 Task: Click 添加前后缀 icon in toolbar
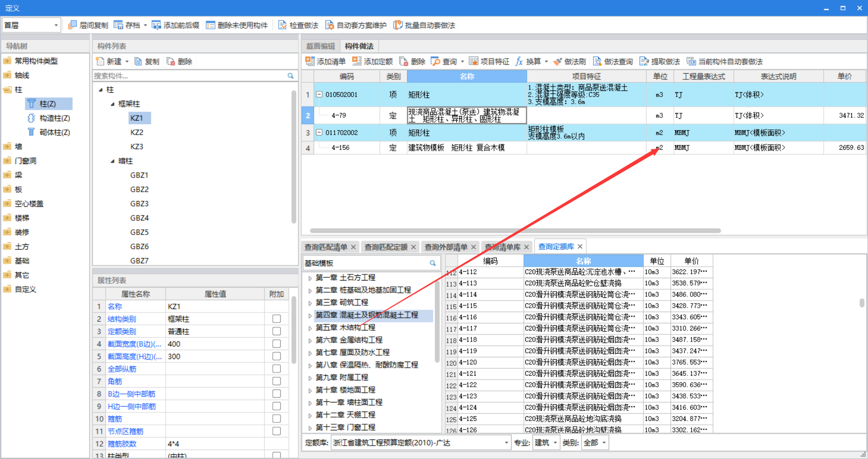tap(156, 25)
